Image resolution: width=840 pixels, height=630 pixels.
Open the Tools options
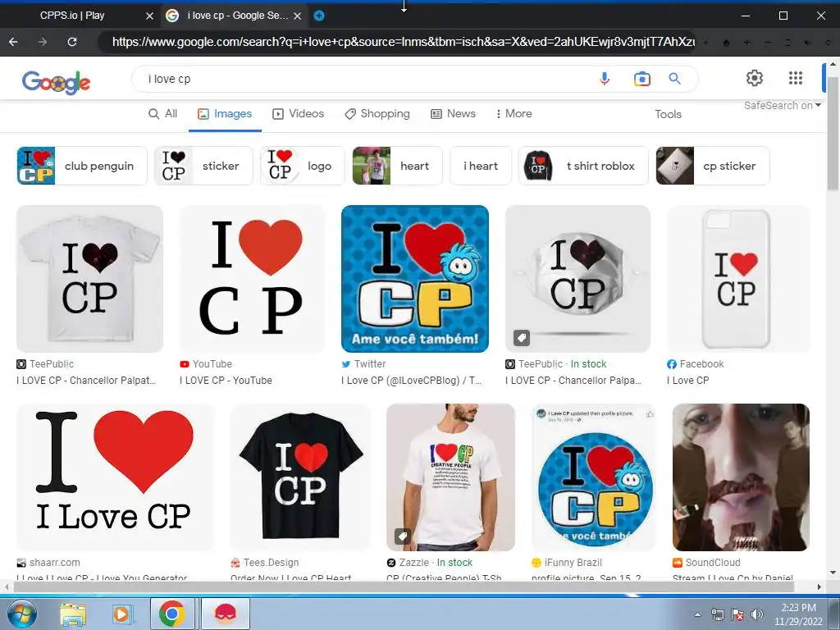[x=668, y=114]
